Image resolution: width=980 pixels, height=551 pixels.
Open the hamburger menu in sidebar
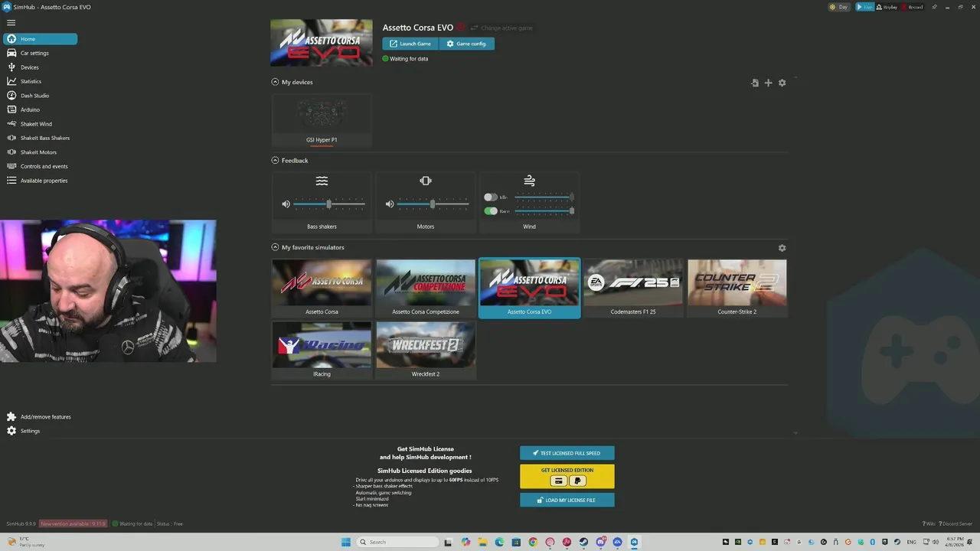(11, 22)
